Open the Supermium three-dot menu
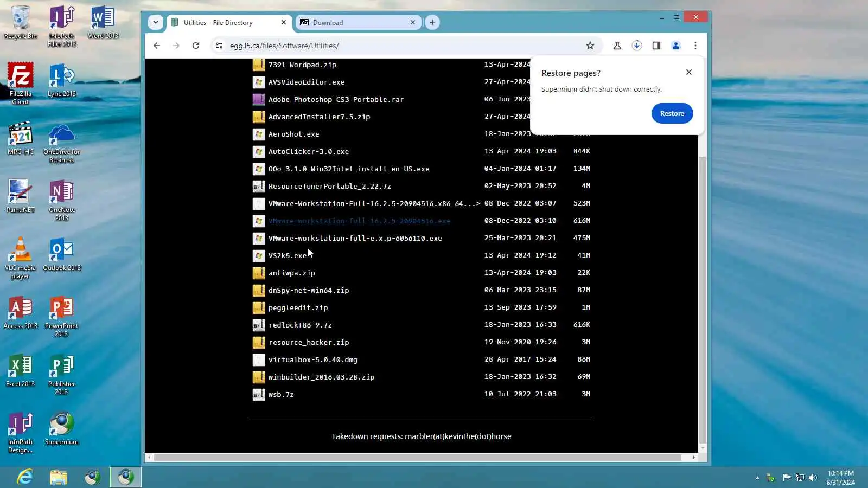The width and height of the screenshot is (868, 488). click(695, 46)
